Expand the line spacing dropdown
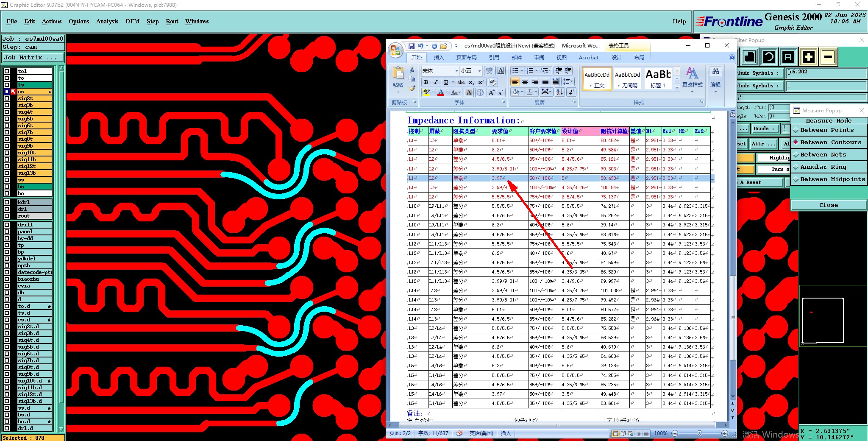The height and width of the screenshot is (441, 868). [x=568, y=81]
